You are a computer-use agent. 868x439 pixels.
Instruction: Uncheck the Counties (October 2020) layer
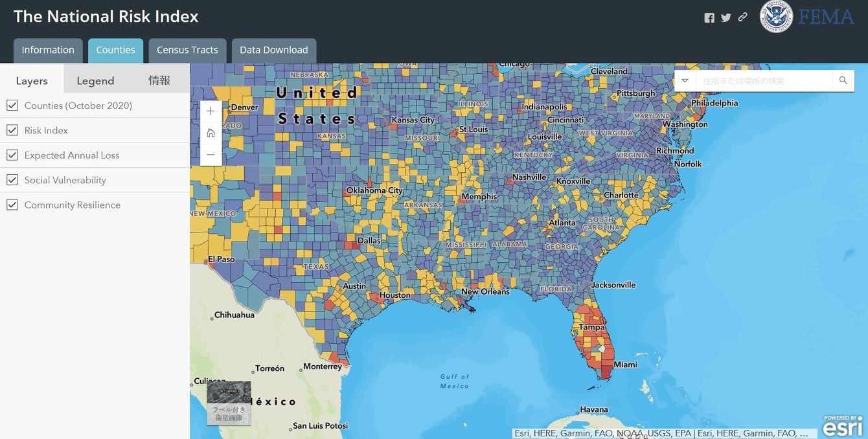(12, 106)
